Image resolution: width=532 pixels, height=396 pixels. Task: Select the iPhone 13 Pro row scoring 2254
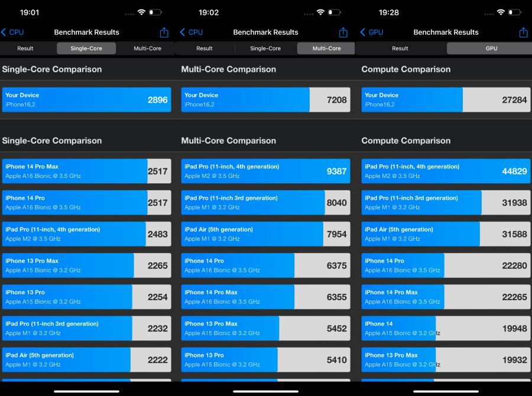pyautogui.click(x=86, y=297)
